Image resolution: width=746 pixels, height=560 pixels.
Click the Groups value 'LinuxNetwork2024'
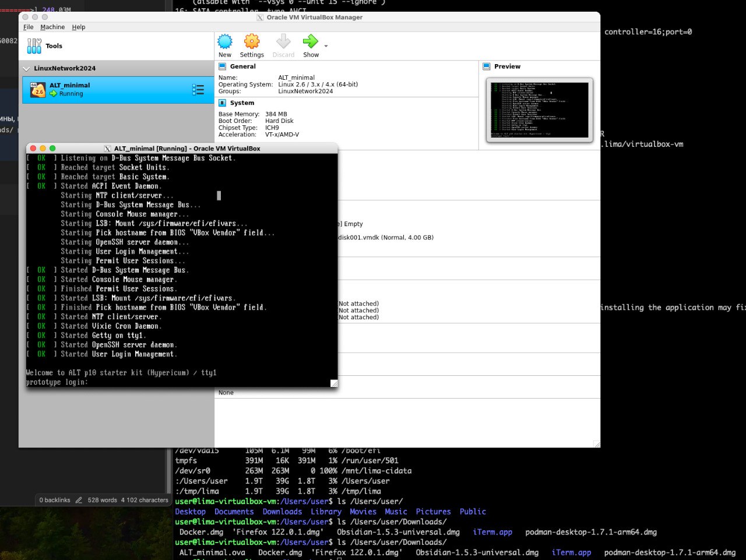[305, 91]
